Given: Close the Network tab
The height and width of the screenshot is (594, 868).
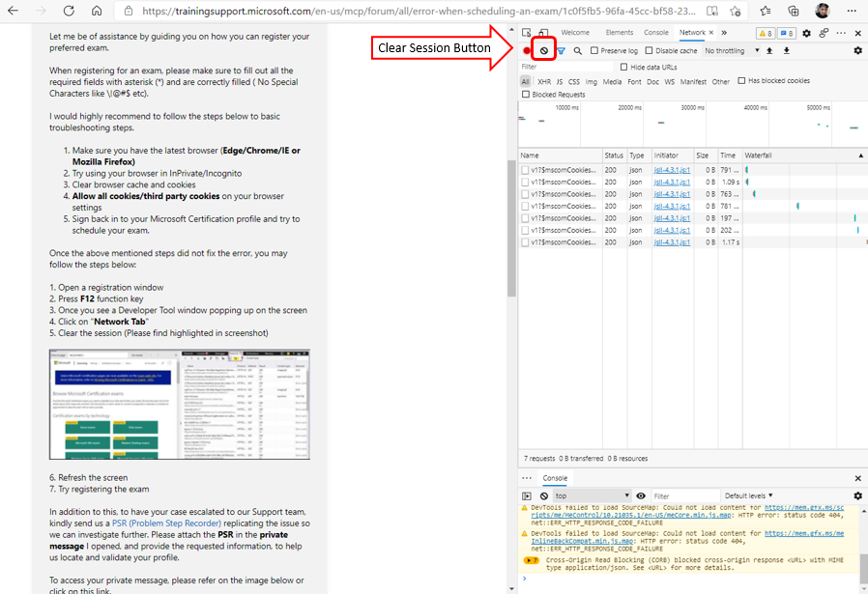Looking at the screenshot, I should coord(711,33).
